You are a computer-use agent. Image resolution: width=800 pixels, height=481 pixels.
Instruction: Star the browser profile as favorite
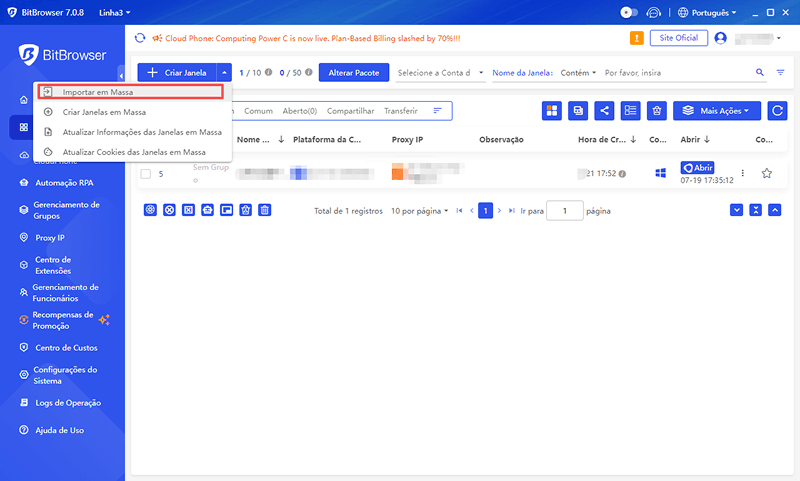pyautogui.click(x=767, y=173)
